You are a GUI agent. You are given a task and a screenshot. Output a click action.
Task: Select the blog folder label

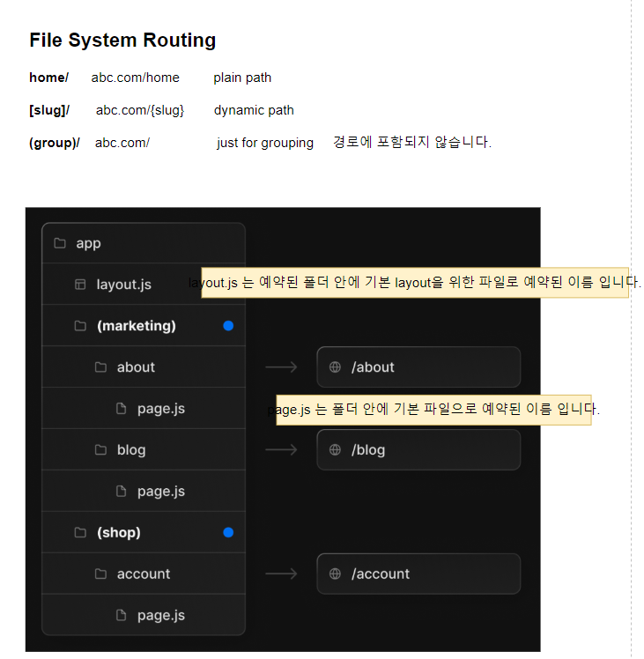[131, 449]
